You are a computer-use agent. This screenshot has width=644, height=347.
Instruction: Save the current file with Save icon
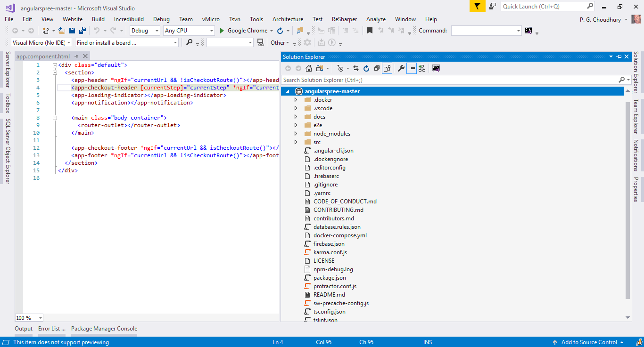click(72, 31)
